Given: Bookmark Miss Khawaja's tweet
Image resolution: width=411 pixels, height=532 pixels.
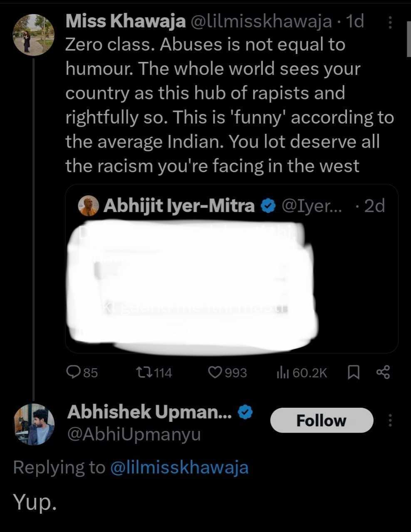Looking at the screenshot, I should pyautogui.click(x=353, y=372).
